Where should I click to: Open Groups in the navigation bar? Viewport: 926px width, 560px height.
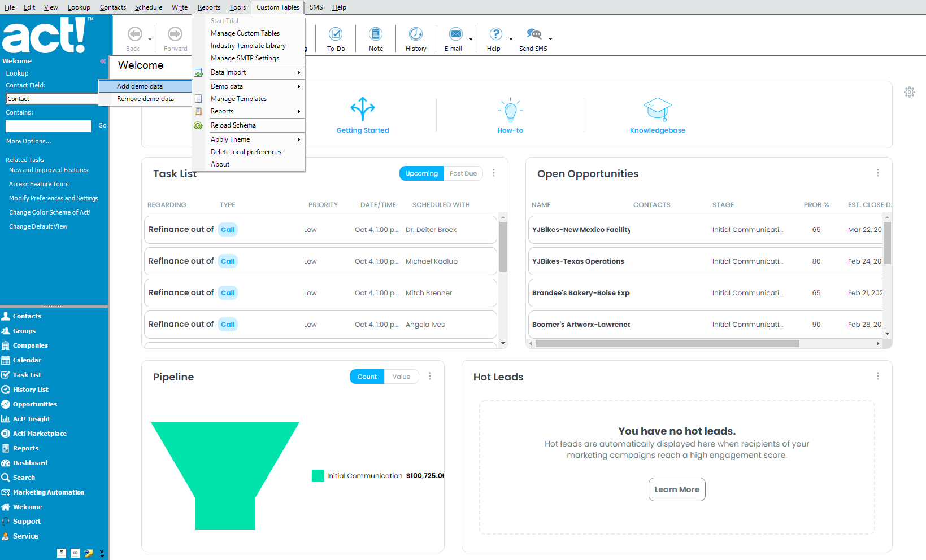click(x=24, y=331)
